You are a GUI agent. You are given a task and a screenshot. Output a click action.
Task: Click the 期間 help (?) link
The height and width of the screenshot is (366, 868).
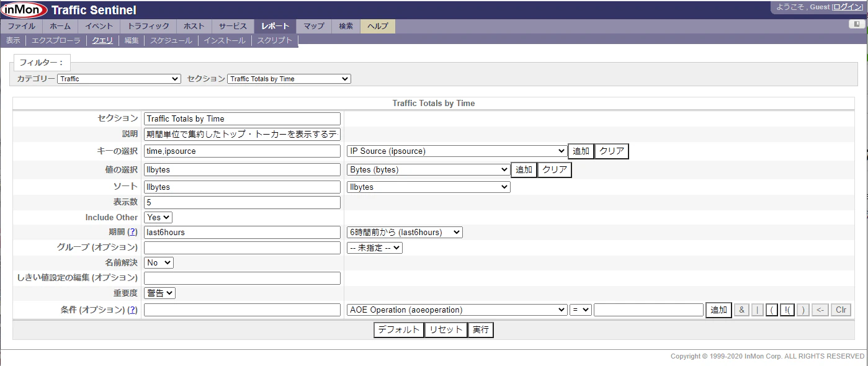click(132, 232)
